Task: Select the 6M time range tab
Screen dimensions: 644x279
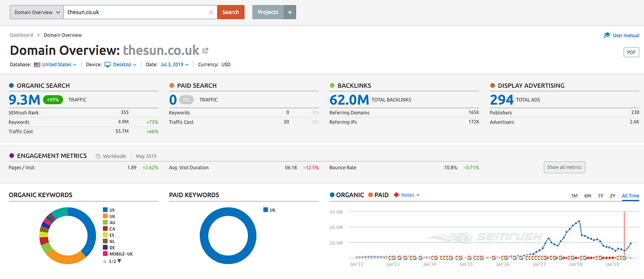Action: pyautogui.click(x=588, y=196)
